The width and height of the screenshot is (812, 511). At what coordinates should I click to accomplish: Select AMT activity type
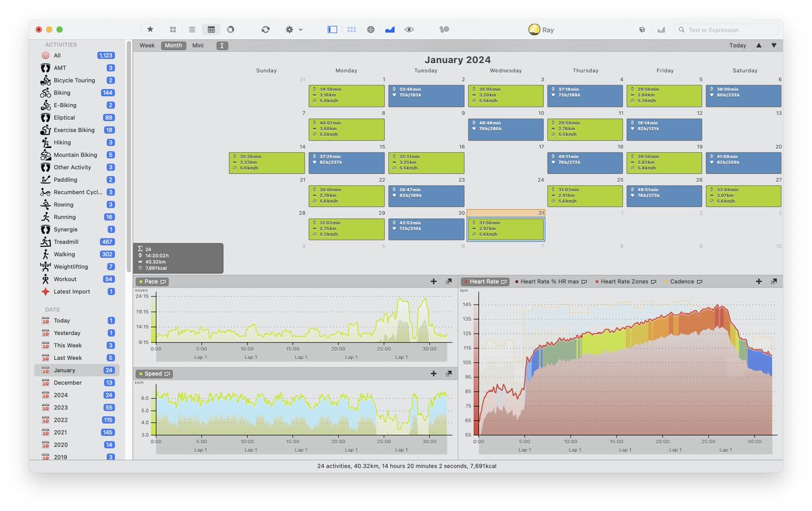pyautogui.click(x=77, y=68)
